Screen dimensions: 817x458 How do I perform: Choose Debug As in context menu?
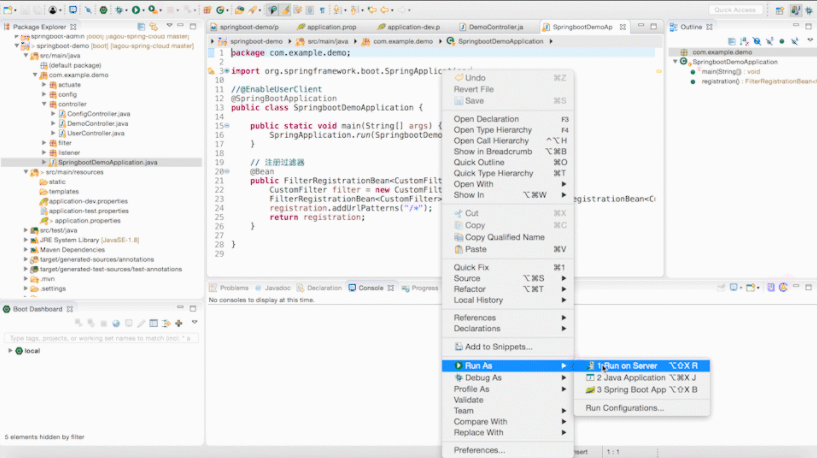tap(507, 378)
